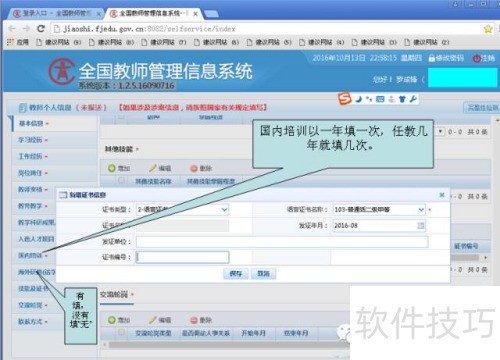Reload the page with the browser refresh icon
Viewport: 500px width, 360px height.
pos(41,29)
